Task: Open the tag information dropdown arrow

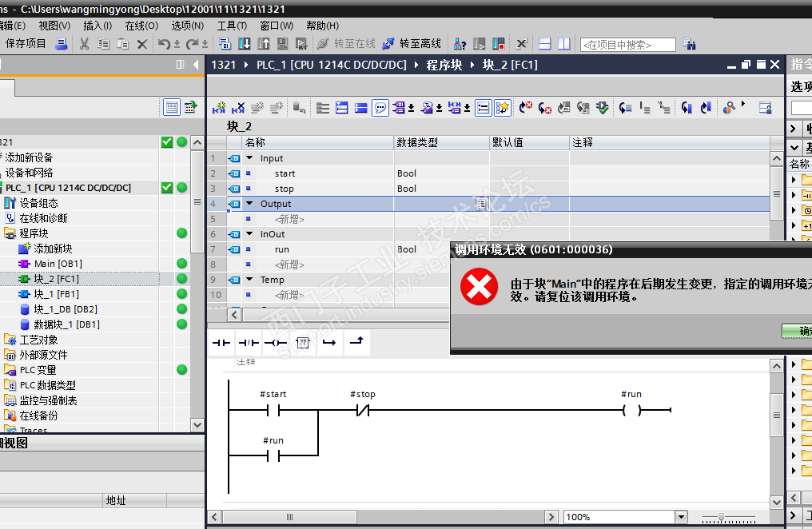Action: click(x=439, y=108)
